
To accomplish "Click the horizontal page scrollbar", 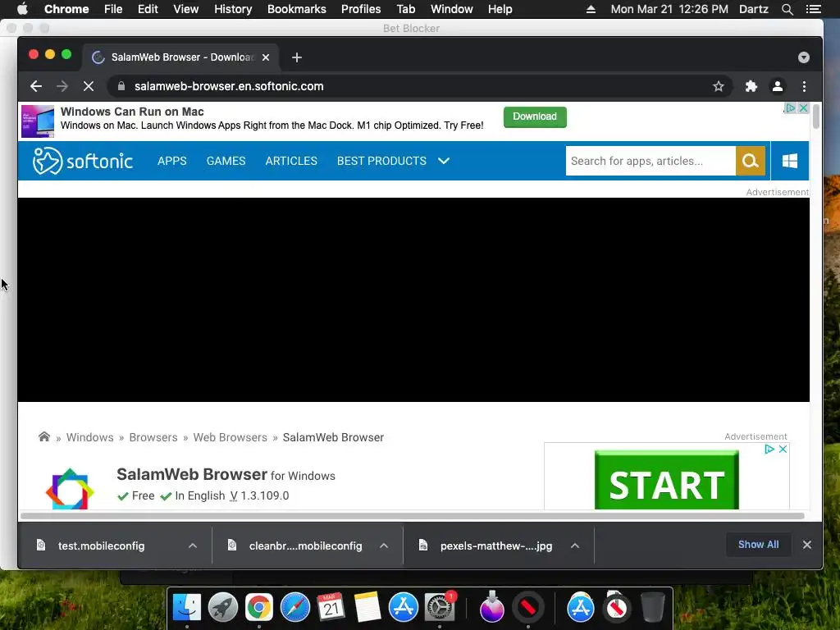I will click(x=412, y=516).
